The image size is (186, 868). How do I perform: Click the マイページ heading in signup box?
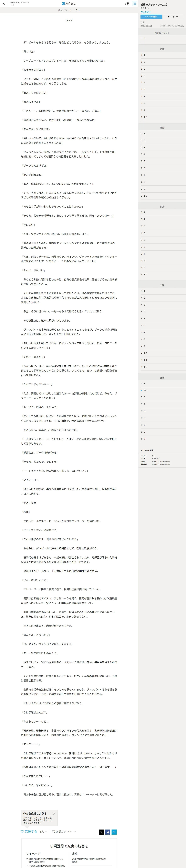(x=33, y=854)
